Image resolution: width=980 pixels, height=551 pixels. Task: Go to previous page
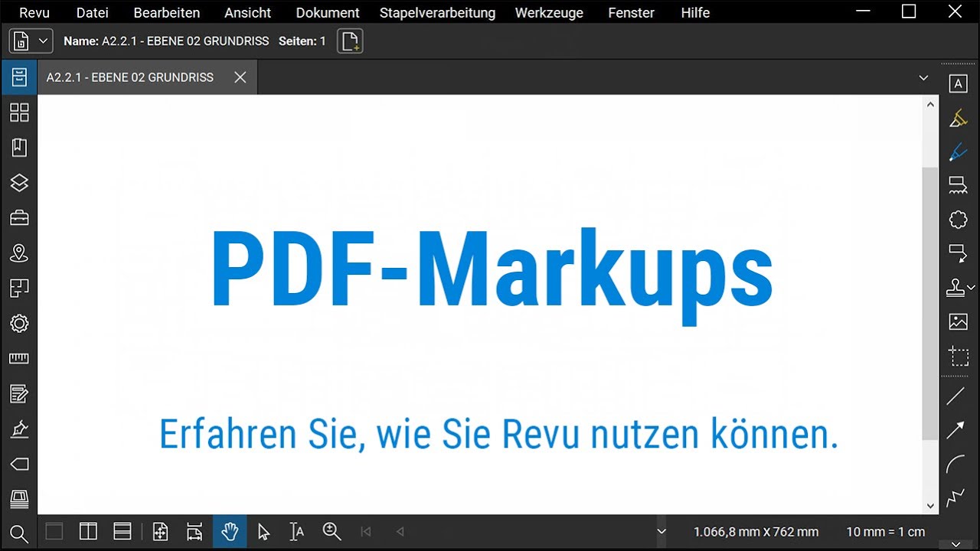point(400,531)
